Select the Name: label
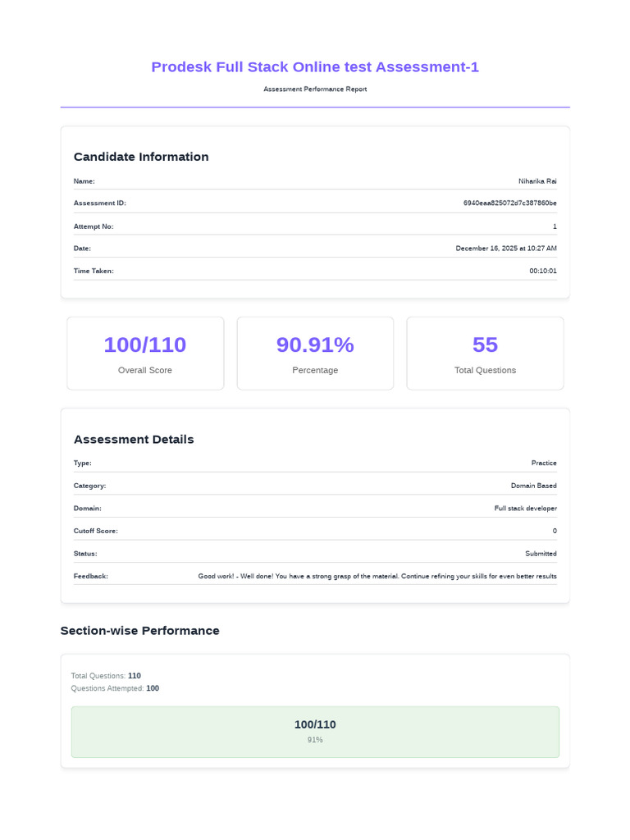The width and height of the screenshot is (630, 840). click(x=84, y=181)
